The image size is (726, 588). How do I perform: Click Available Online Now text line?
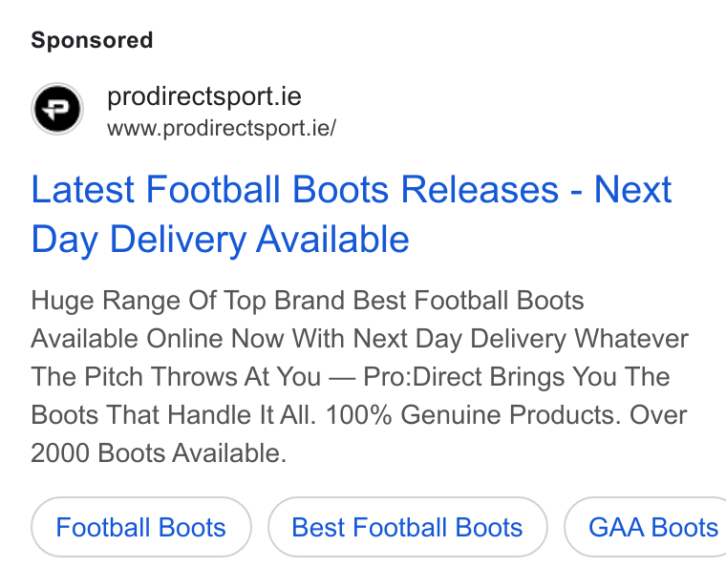tap(158, 339)
